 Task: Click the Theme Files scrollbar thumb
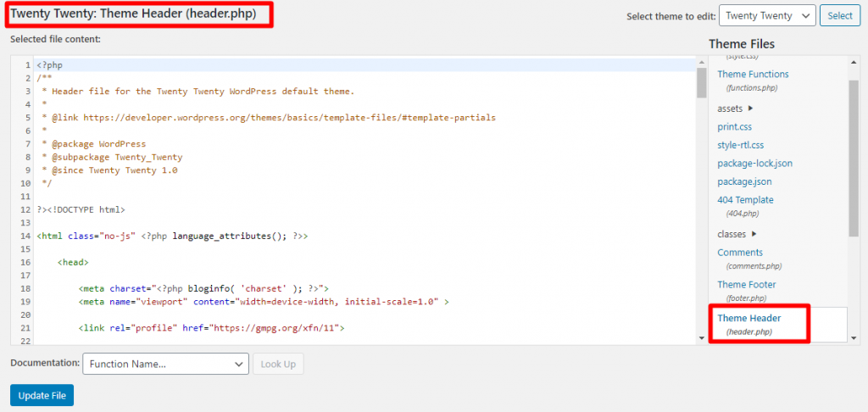pos(853,158)
